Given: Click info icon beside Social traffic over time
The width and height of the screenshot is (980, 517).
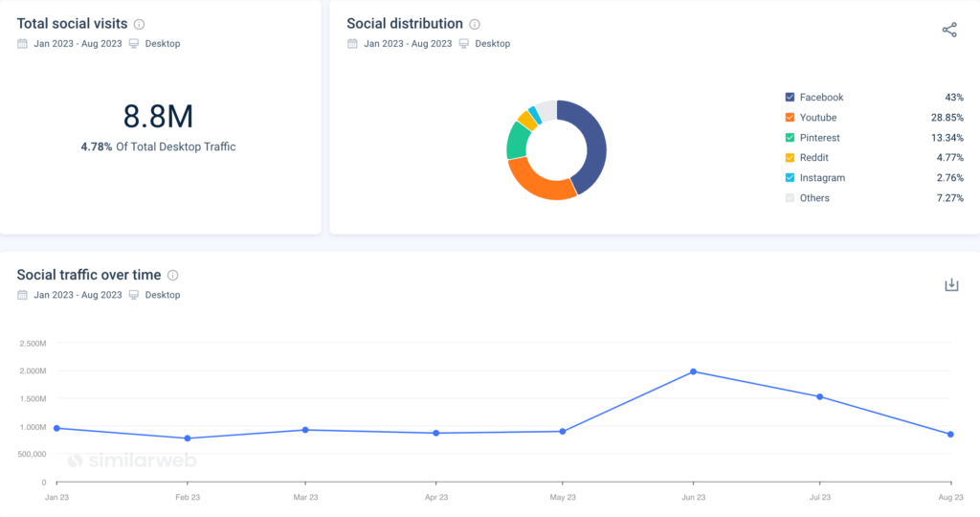Looking at the screenshot, I should coord(173,276).
